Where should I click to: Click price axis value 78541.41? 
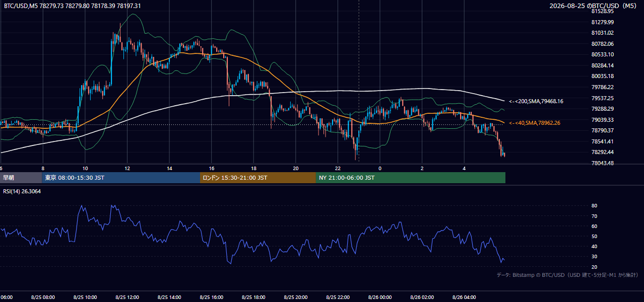click(602, 141)
